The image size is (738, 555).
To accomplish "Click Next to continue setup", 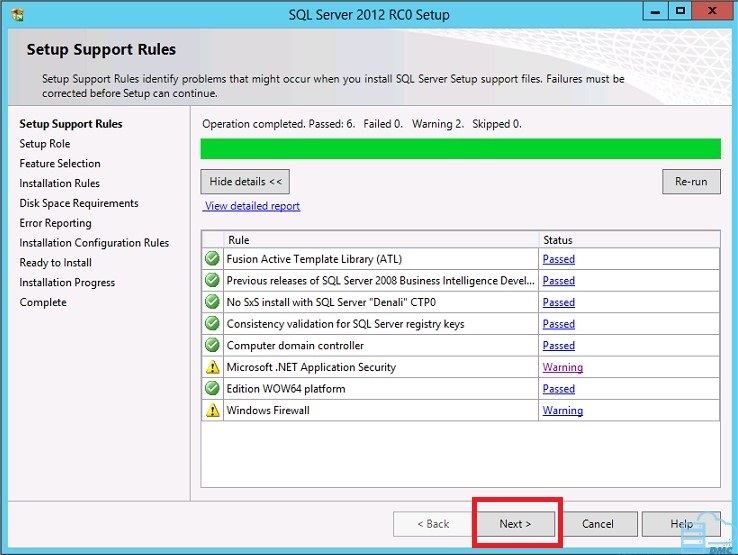I will click(x=515, y=524).
